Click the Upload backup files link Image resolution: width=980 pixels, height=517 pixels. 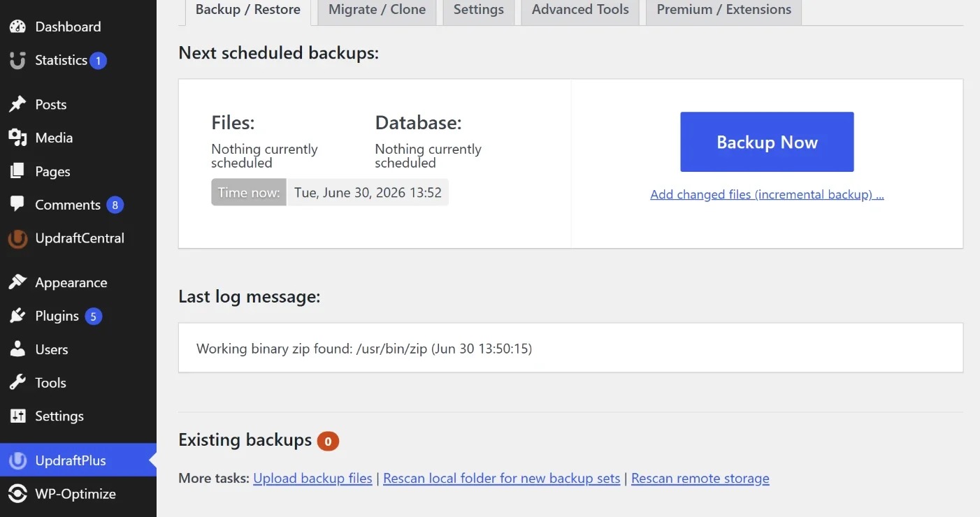[x=312, y=479]
